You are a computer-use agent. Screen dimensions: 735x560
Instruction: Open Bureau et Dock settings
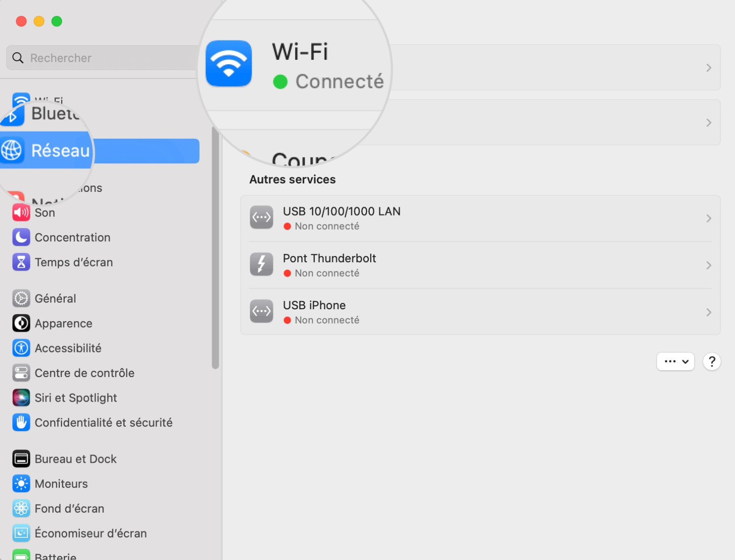[x=106, y=459]
